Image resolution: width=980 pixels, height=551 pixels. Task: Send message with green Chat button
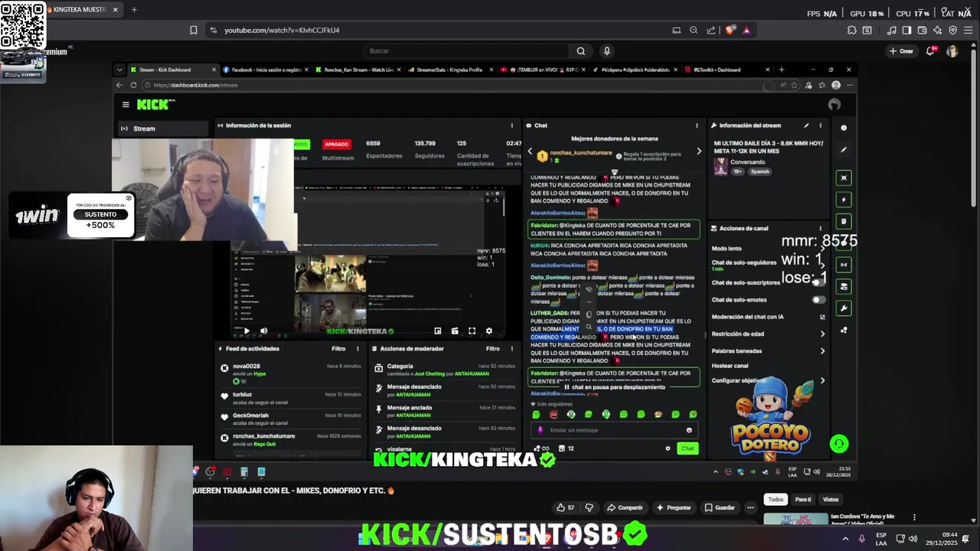[x=688, y=448]
